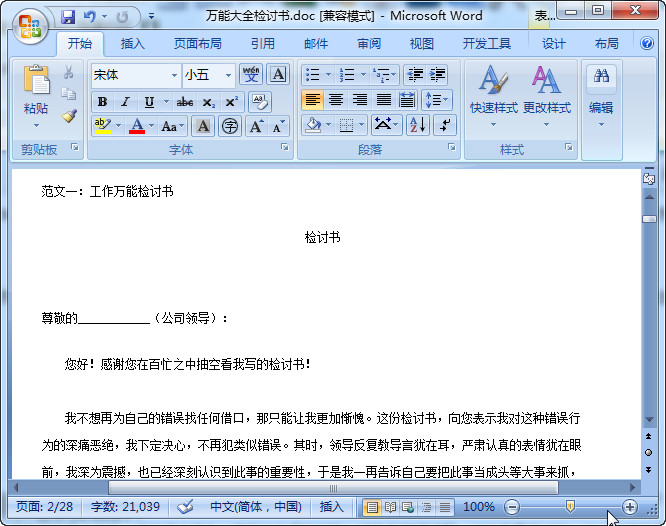666x526 pixels.
Task: Toggle the 插入 insert mode in status bar
Action: (332, 507)
